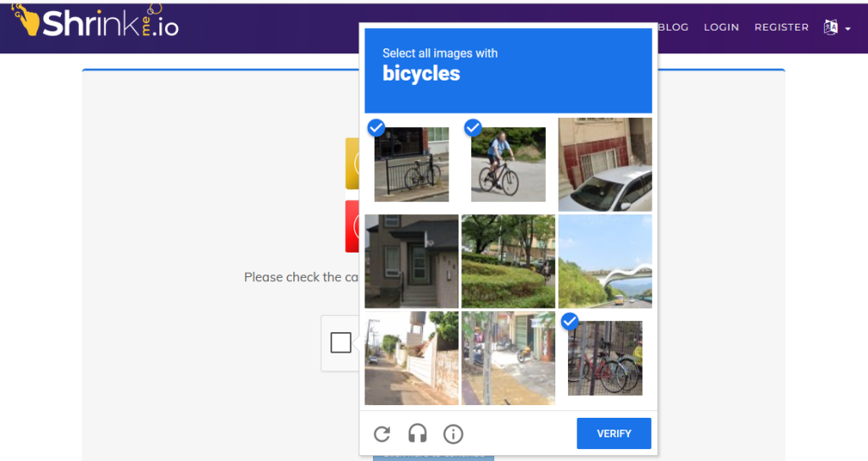Screen dimensions: 868x461
Task: Select the sidewalk with motorcycle image tile
Action: pyautogui.click(x=509, y=358)
